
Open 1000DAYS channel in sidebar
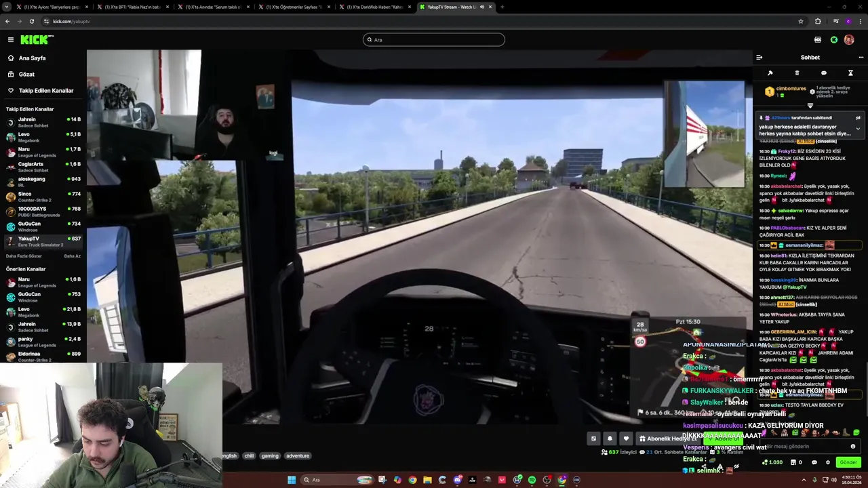point(43,211)
